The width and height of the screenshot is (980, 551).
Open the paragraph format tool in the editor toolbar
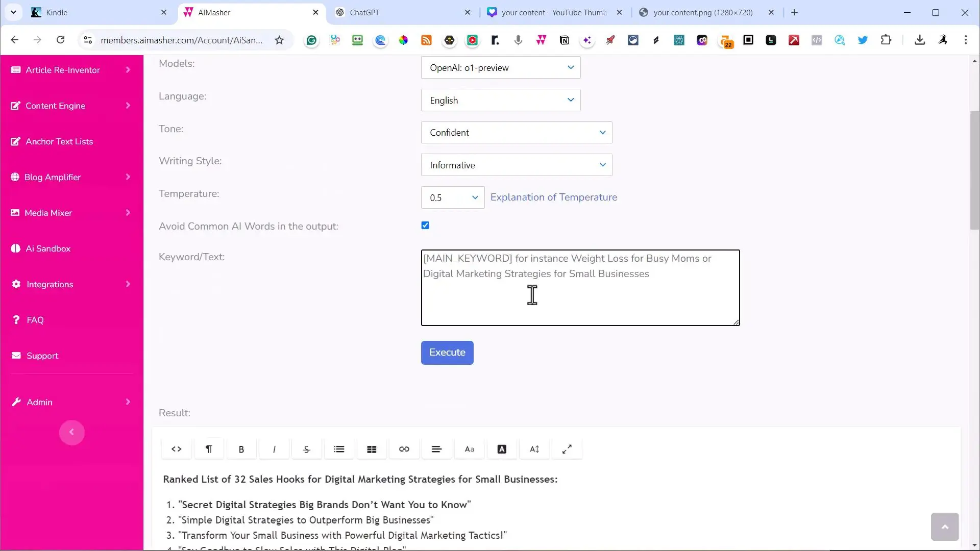coord(209,449)
